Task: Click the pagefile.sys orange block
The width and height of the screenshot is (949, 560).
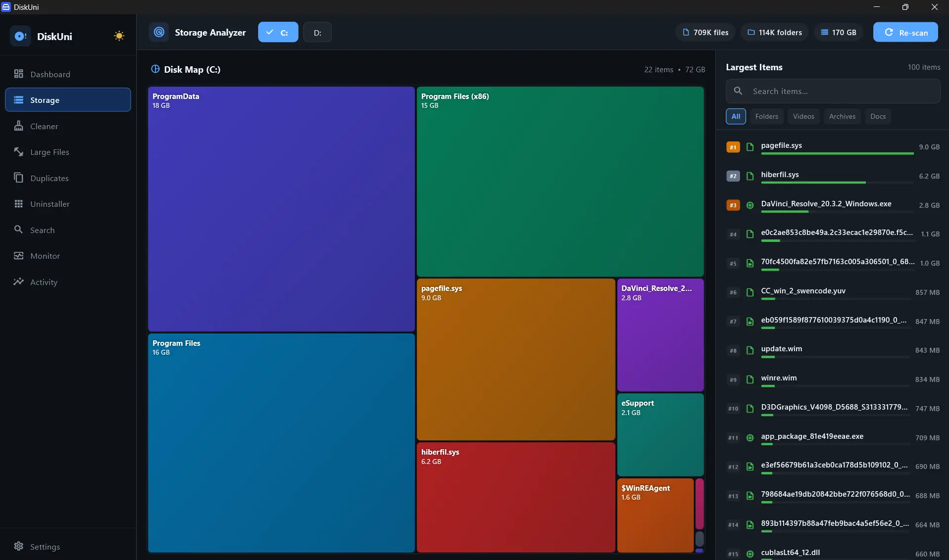Action: point(516,359)
